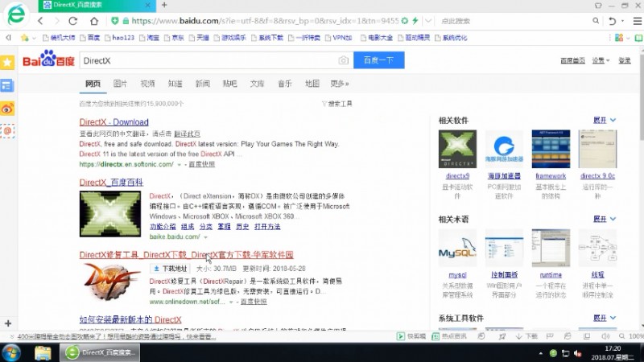Screen dimensions: 644x362
Task: Click the speaker mute icon in browser status bar
Action: (x=605, y=336)
